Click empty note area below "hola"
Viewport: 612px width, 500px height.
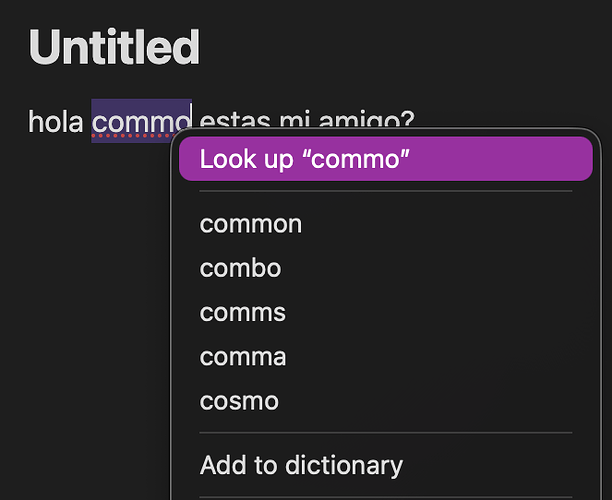click(80, 300)
